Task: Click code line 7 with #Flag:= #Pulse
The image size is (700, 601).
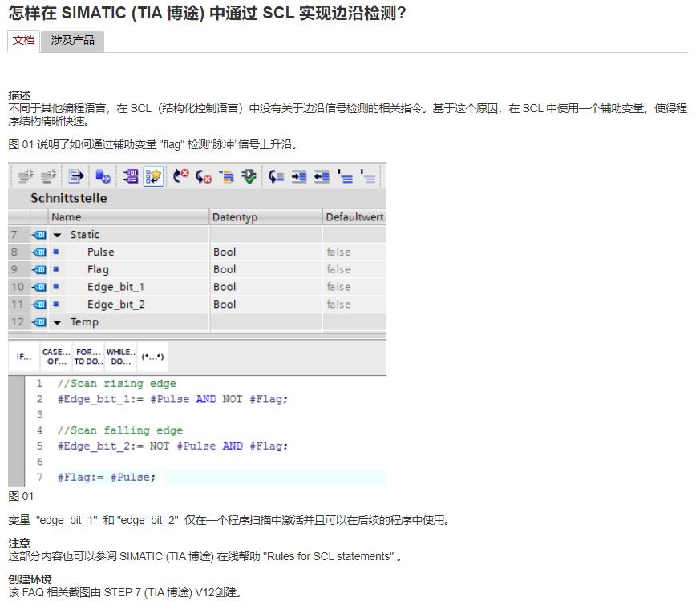Action: 107,478
